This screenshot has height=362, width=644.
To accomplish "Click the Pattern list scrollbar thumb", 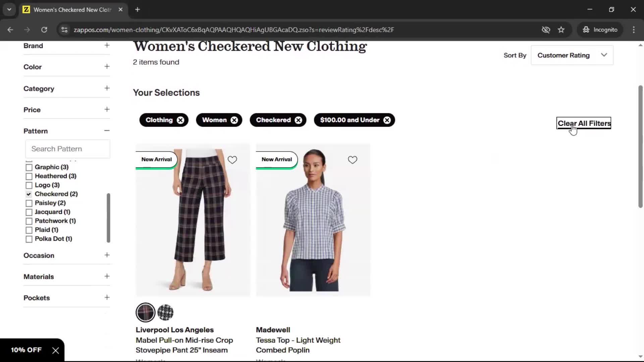I will click(108, 218).
